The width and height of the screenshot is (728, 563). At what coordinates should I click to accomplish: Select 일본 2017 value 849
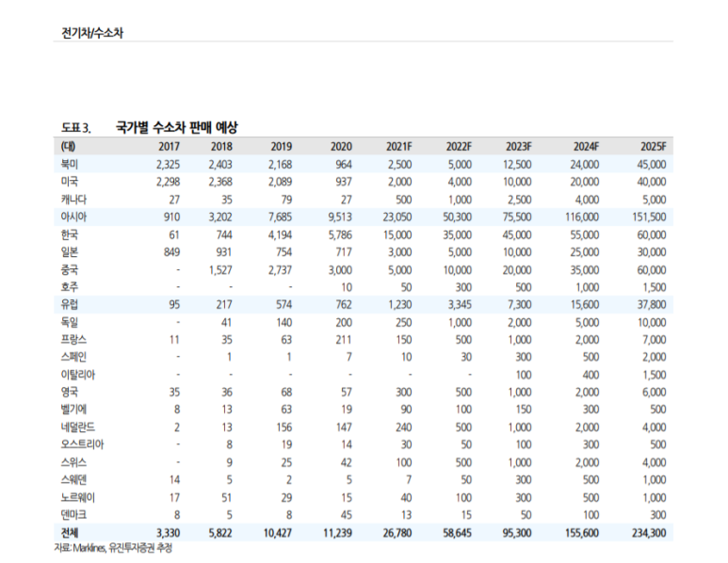(171, 252)
